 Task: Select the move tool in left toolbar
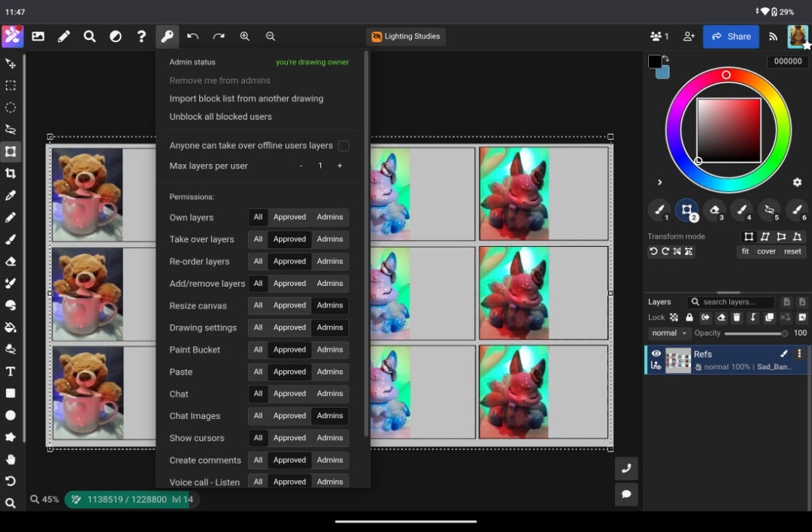11,64
